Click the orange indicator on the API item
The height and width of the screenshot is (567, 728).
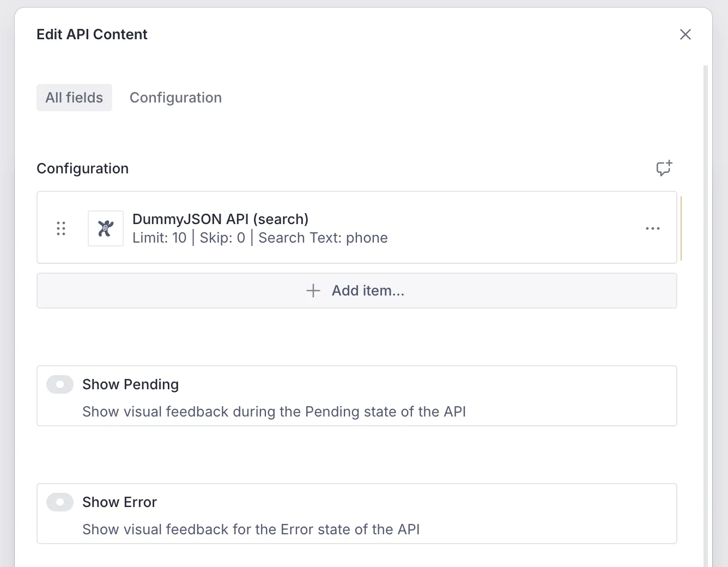click(681, 228)
